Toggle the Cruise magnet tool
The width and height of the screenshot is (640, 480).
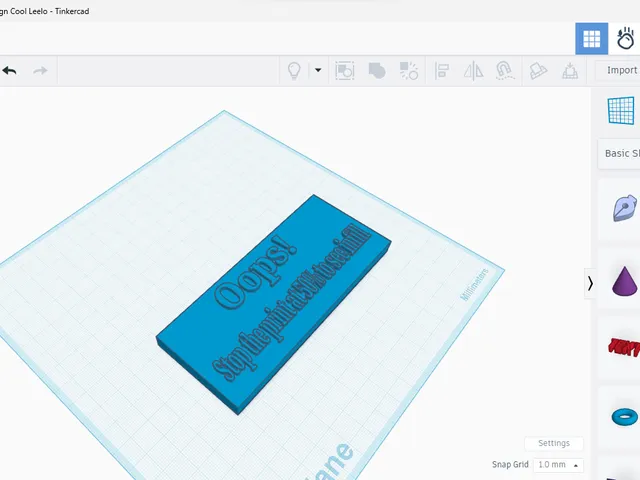505,71
